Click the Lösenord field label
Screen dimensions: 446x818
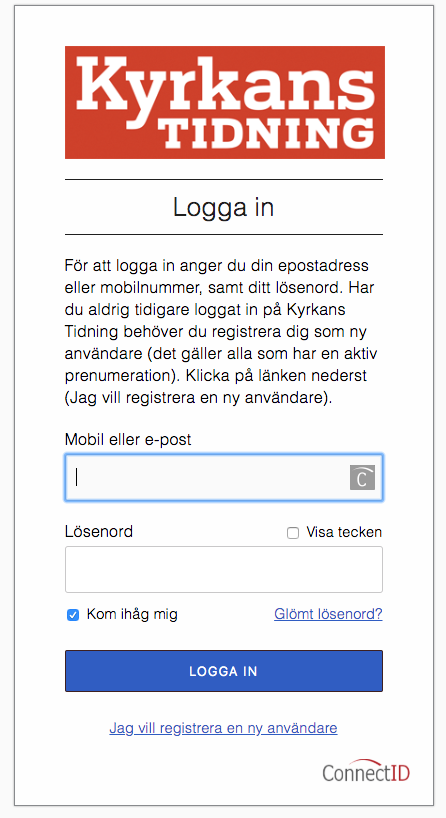(99, 532)
